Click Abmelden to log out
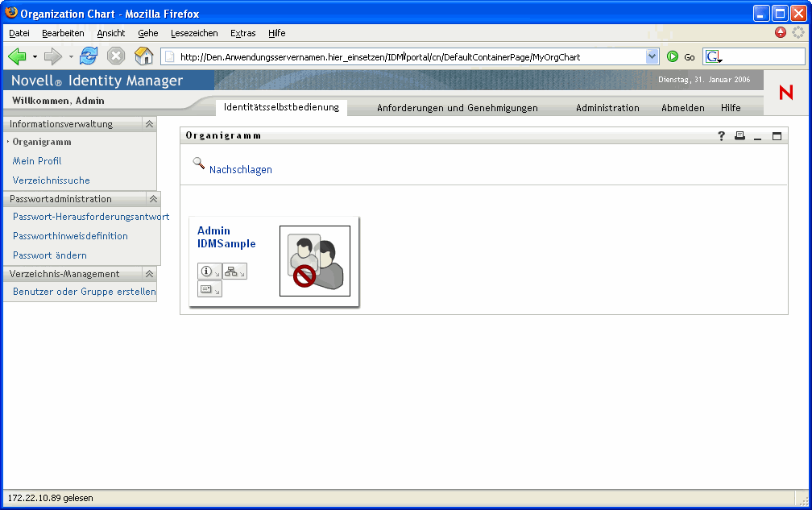The width and height of the screenshot is (812, 510). click(x=682, y=108)
